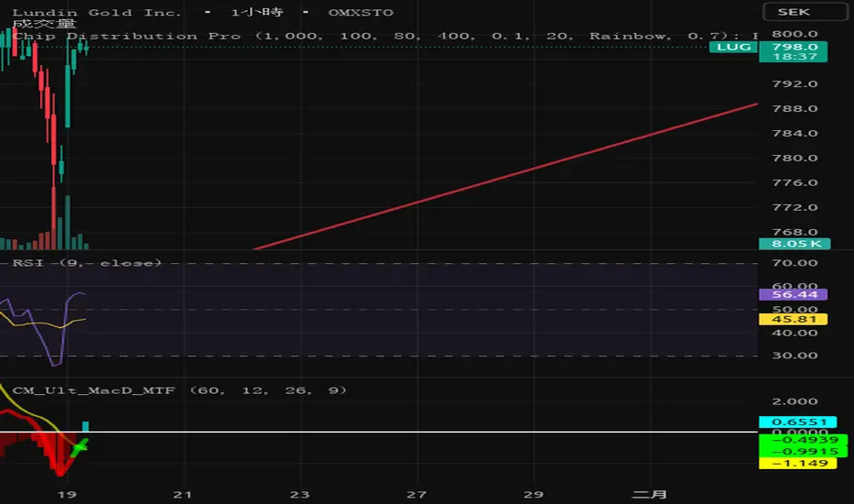Select the 1小時 interval label
Screen dimensions: 854x504
pos(257,12)
